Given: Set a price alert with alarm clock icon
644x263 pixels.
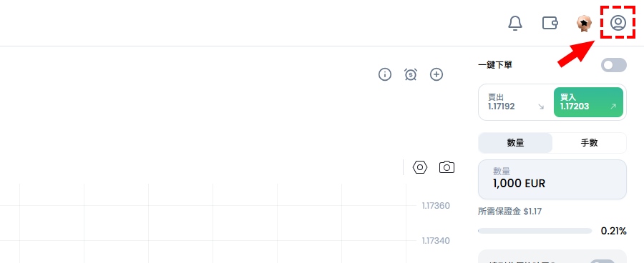Looking at the screenshot, I should pos(411,74).
